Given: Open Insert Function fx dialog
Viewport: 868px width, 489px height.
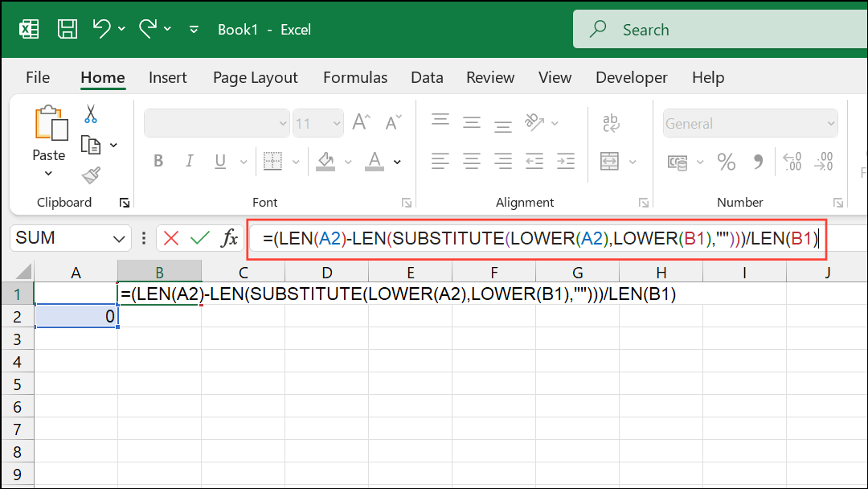Looking at the screenshot, I should (x=230, y=238).
